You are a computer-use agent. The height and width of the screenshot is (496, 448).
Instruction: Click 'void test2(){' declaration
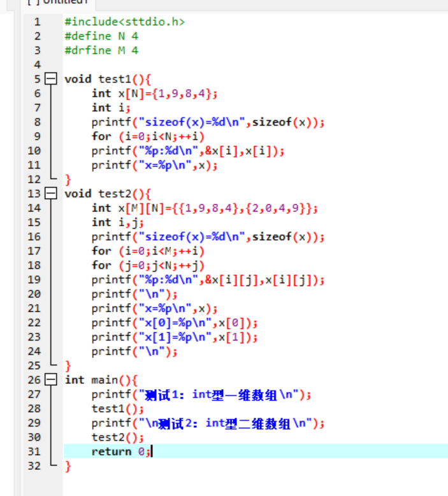click(108, 194)
